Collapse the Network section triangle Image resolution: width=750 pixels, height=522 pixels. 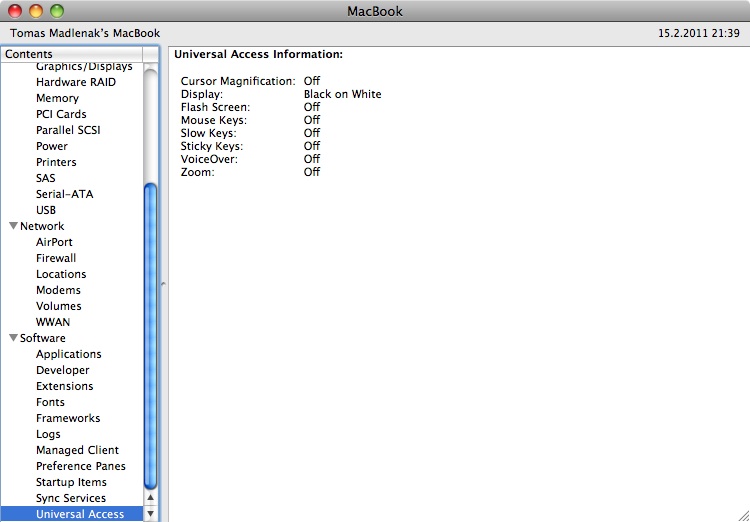[13, 226]
